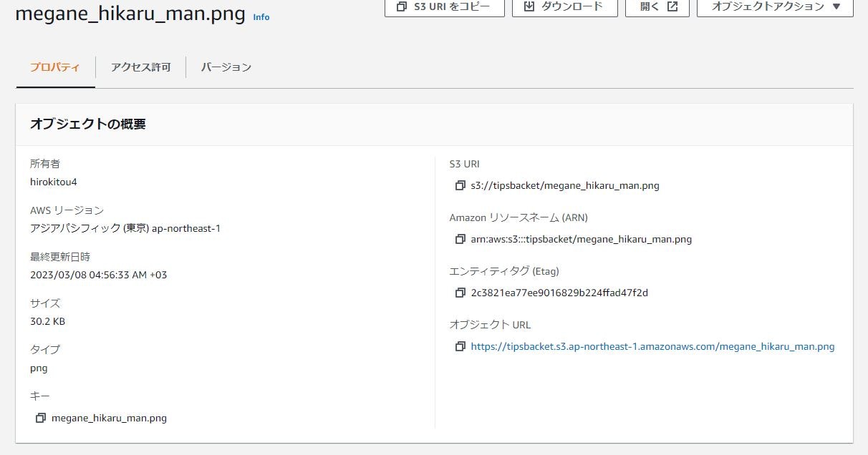Click the Etag hash value text

pyautogui.click(x=559, y=293)
